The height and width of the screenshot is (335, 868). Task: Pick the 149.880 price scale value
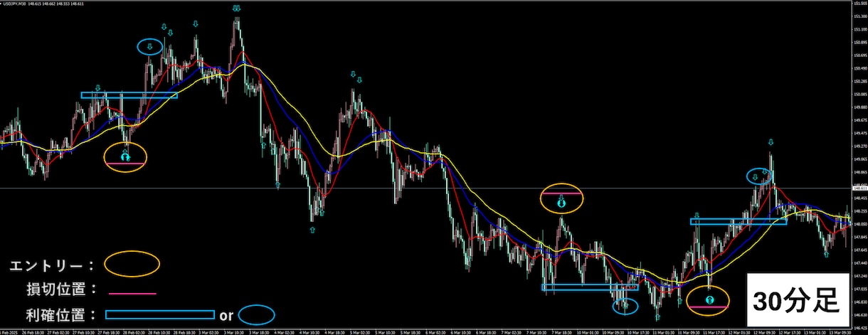(859, 107)
